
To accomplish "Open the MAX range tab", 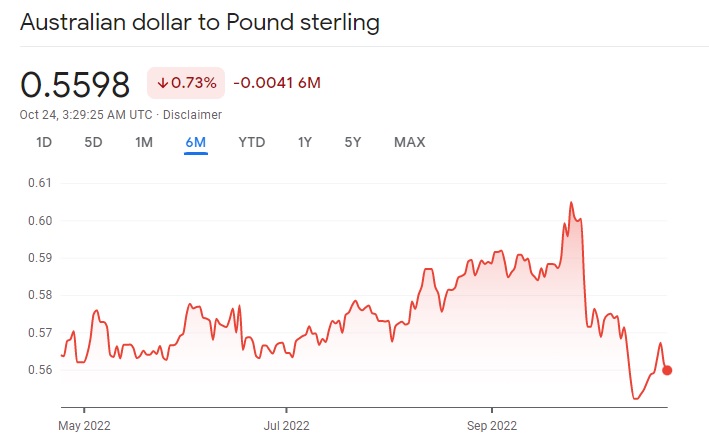I will click(x=409, y=142).
